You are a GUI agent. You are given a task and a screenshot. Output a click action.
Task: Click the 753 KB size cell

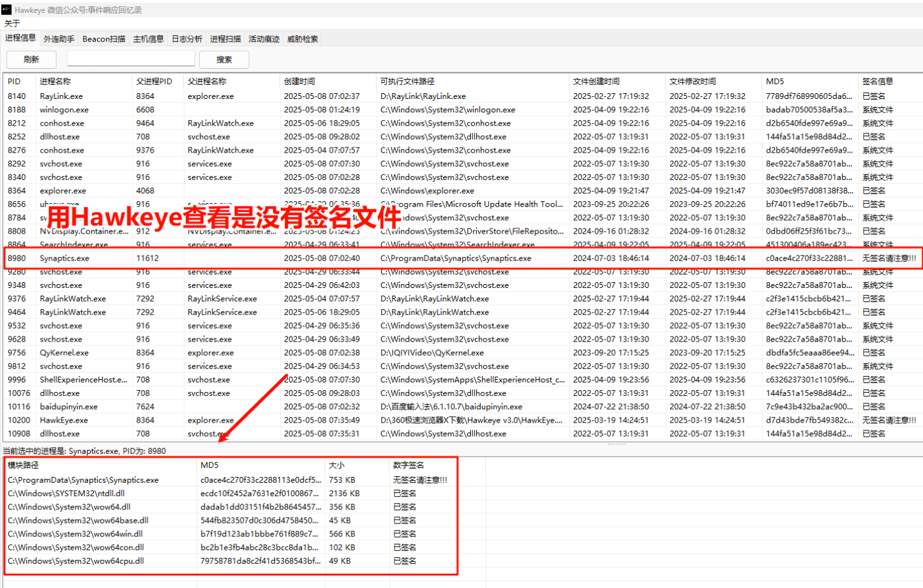click(342, 480)
